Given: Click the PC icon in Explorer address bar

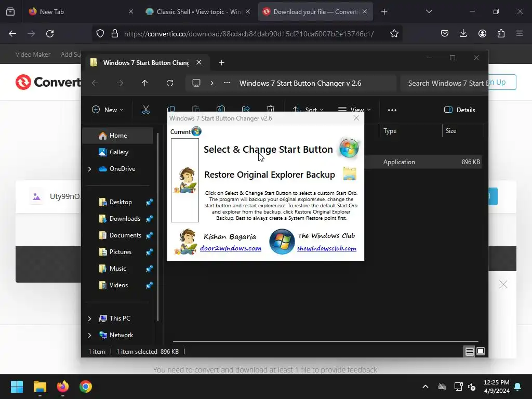Looking at the screenshot, I should [196, 83].
